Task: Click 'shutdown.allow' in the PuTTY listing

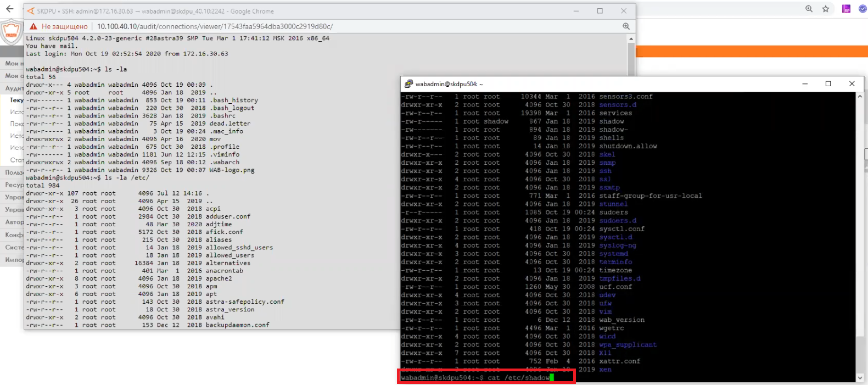Action: click(x=628, y=146)
